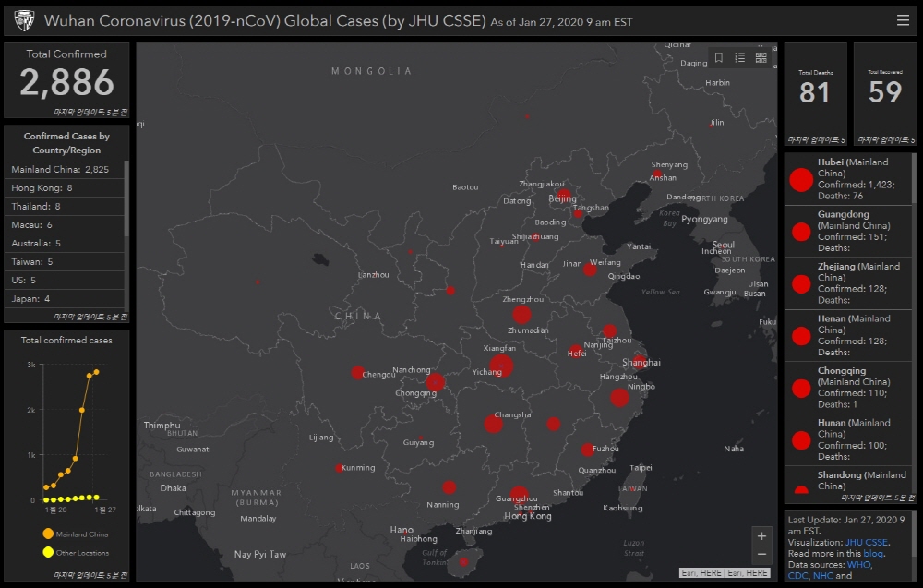Open the basemap gallery grid

pyautogui.click(x=761, y=57)
